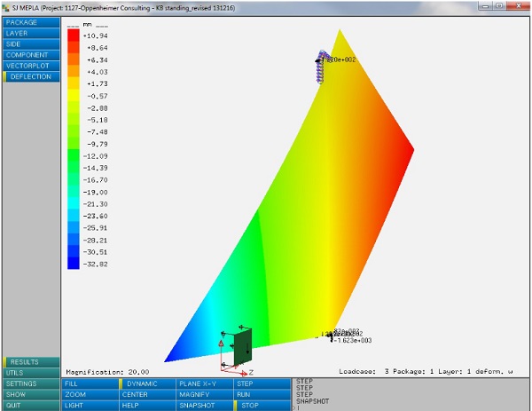The image size is (532, 411).
Task: Open the HELP button
Action: pyautogui.click(x=147, y=406)
